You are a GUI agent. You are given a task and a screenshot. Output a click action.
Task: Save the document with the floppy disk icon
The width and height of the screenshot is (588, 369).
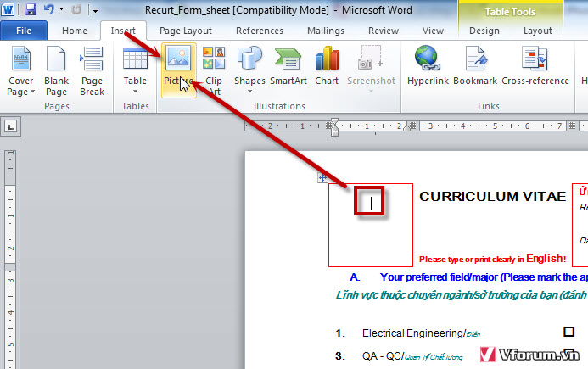click(31, 9)
